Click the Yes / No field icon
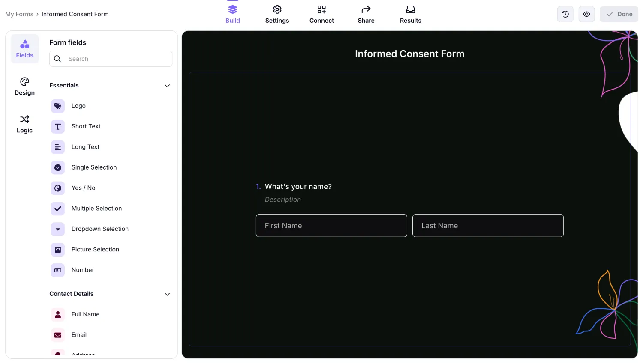 pyautogui.click(x=58, y=188)
